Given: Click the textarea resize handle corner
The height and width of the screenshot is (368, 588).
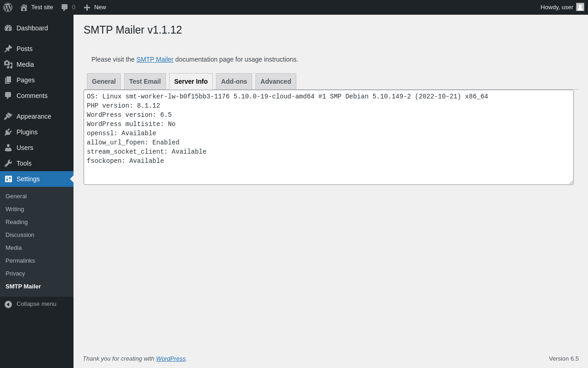Looking at the screenshot, I should click(571, 182).
